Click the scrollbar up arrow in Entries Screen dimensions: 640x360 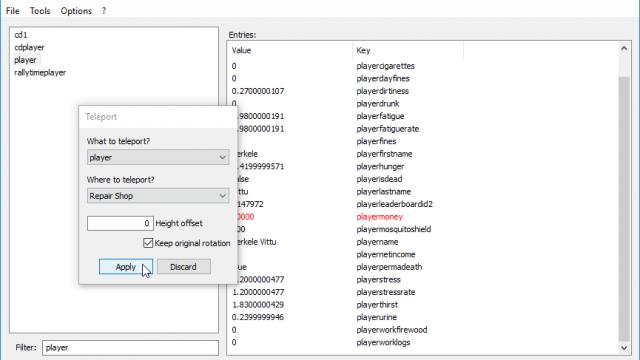pyautogui.click(x=624, y=49)
